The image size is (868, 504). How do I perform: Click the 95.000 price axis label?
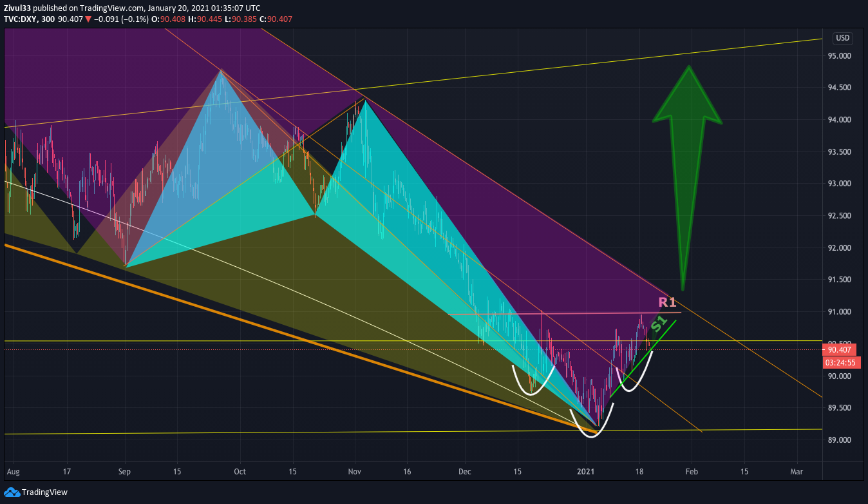point(840,56)
